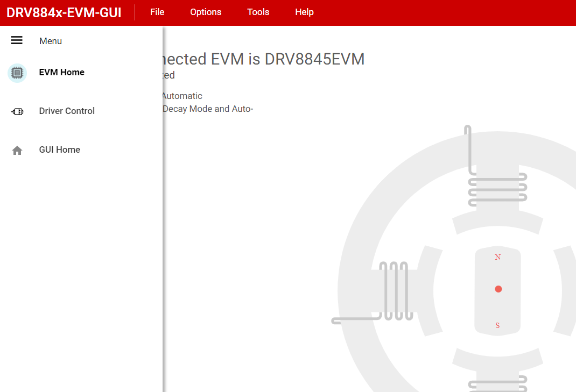Go to the Driver Control page label
Image resolution: width=576 pixels, height=392 pixels.
(67, 111)
